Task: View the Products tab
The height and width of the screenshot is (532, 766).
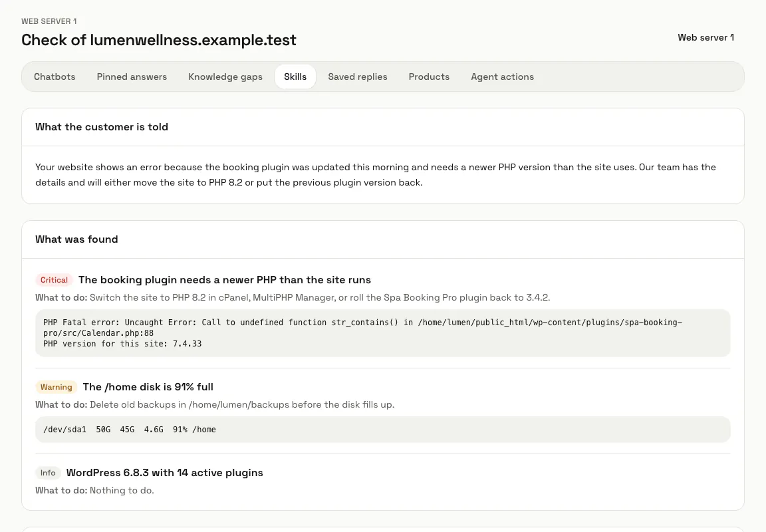Action: (x=429, y=76)
